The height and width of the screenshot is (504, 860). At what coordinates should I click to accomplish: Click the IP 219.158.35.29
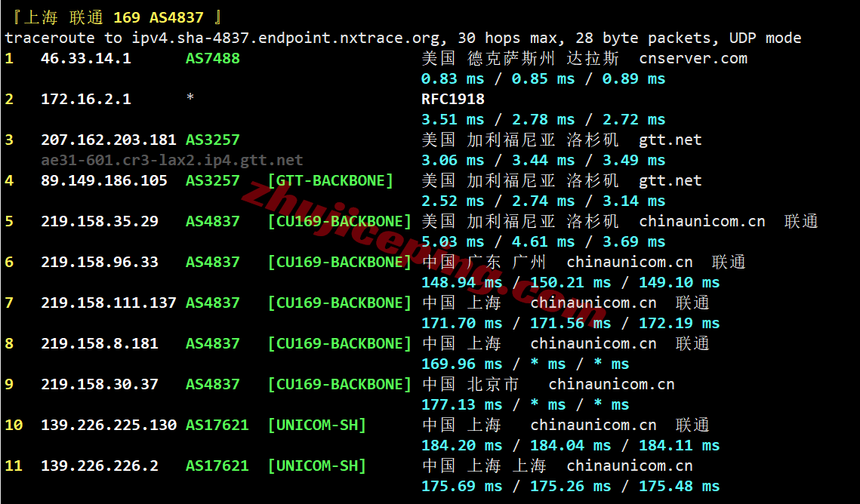pos(100,221)
